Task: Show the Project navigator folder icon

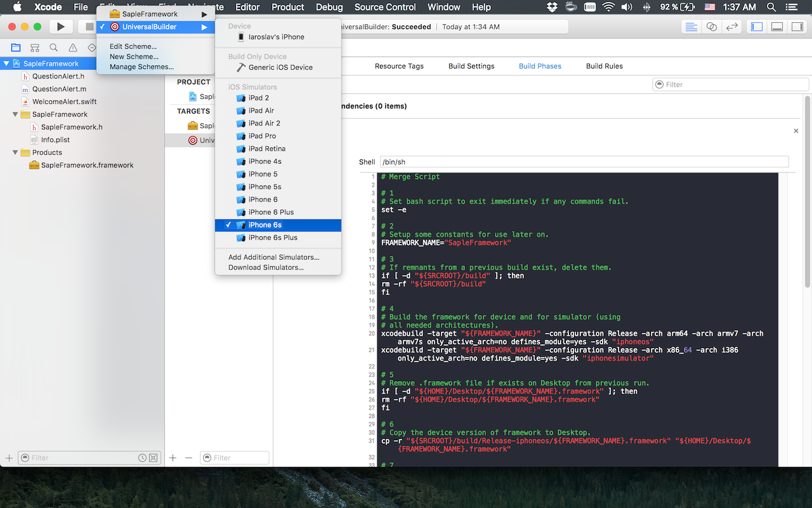Action: click(16, 48)
